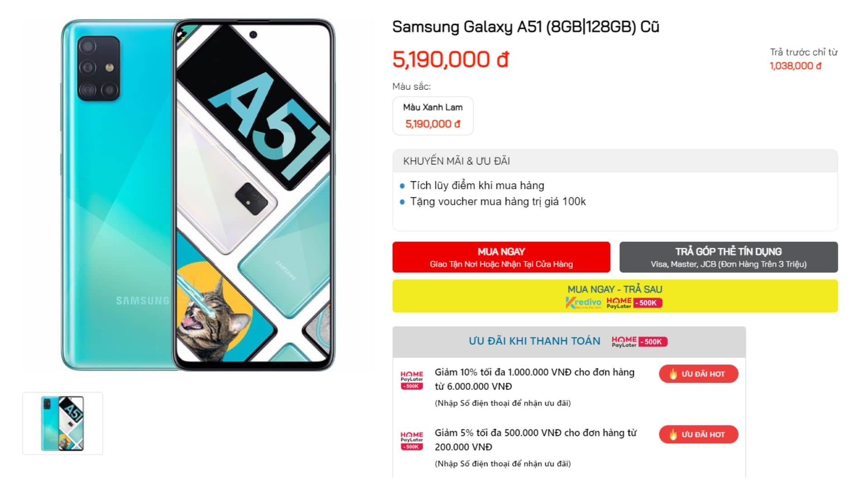Select the Màu Xanh Lam color option
The width and height of the screenshot is (868, 488).
433,116
